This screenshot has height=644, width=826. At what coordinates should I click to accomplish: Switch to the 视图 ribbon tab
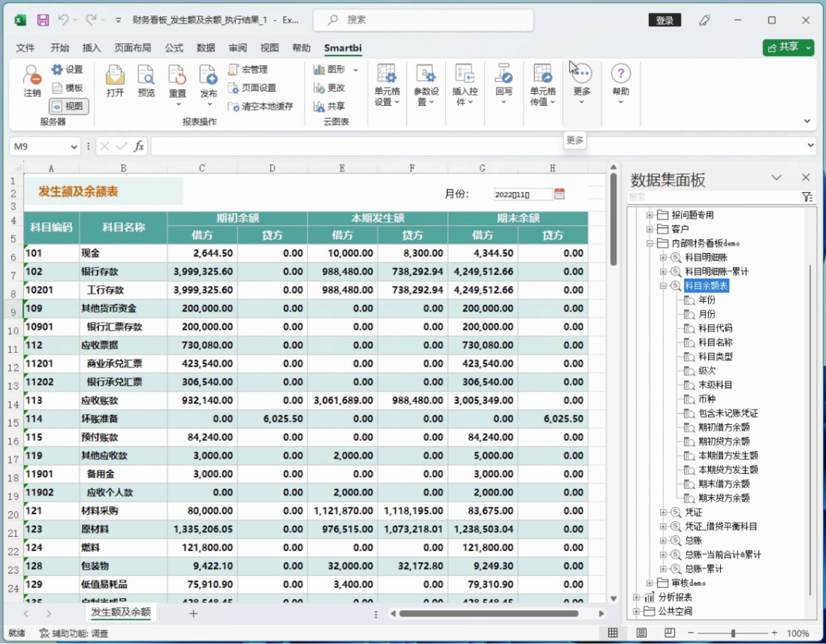coord(269,48)
